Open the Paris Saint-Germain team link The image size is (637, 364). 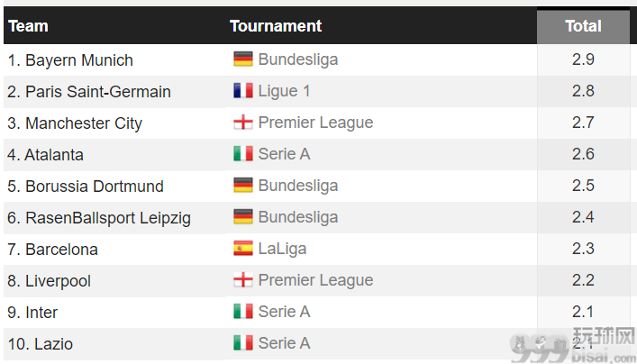[x=98, y=91]
